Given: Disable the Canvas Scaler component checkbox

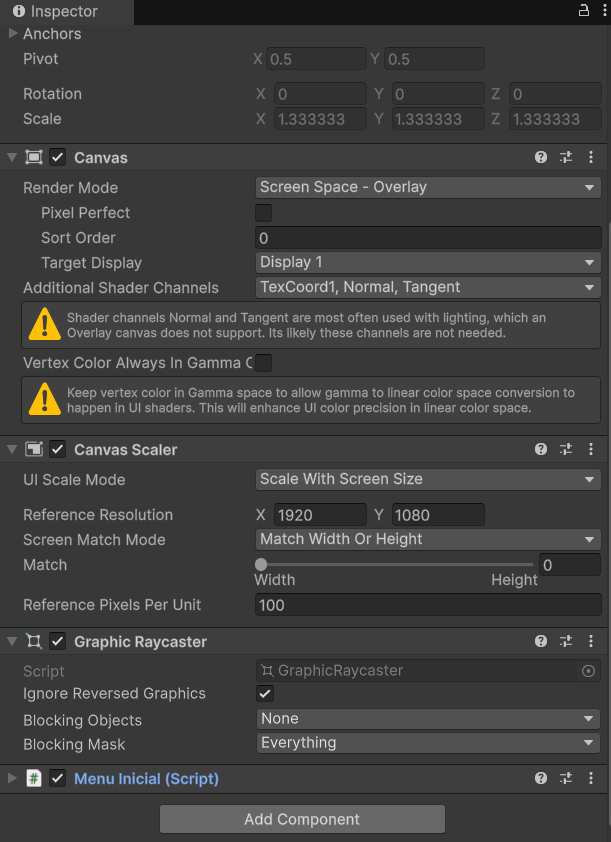Looking at the screenshot, I should [57, 449].
